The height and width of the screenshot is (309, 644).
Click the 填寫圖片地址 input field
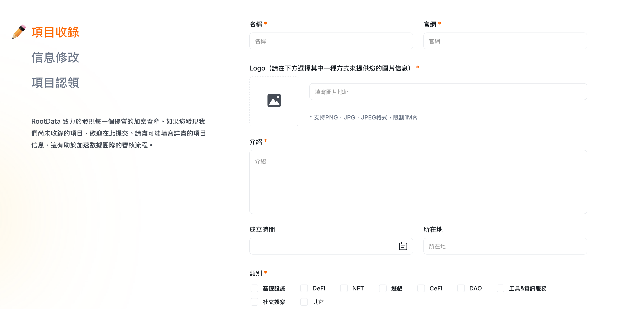click(448, 92)
